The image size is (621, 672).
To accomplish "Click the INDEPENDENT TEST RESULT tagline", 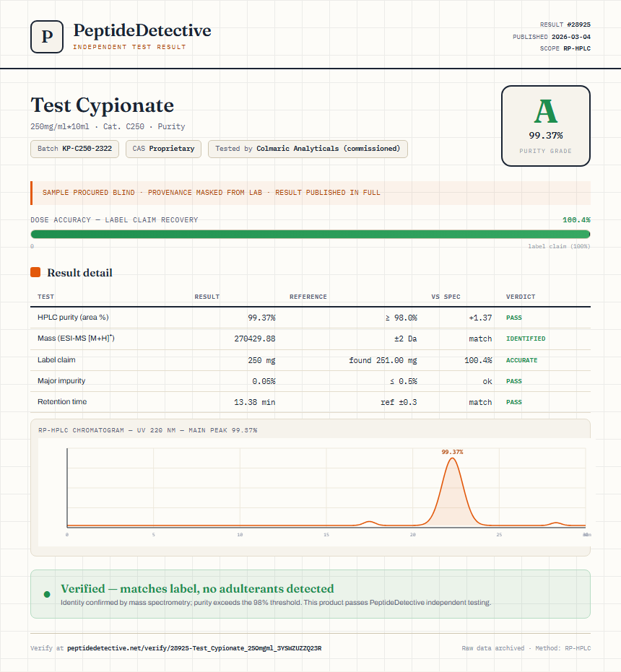I will click(x=129, y=47).
